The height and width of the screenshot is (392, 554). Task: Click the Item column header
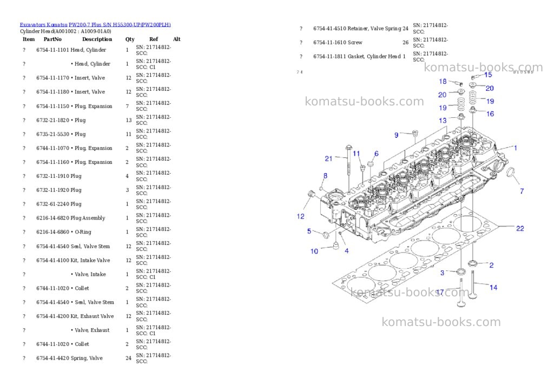[x=29, y=39]
